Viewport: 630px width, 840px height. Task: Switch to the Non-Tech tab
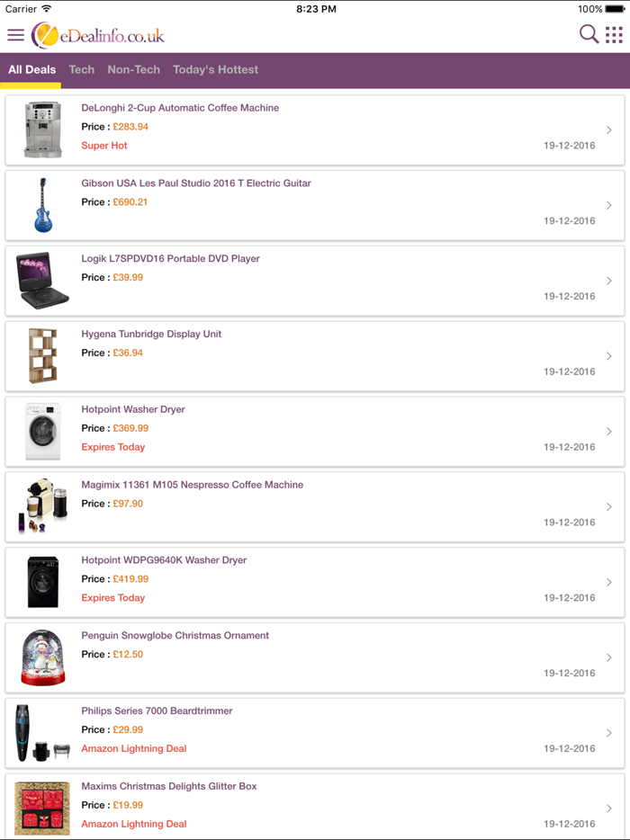coord(133,69)
